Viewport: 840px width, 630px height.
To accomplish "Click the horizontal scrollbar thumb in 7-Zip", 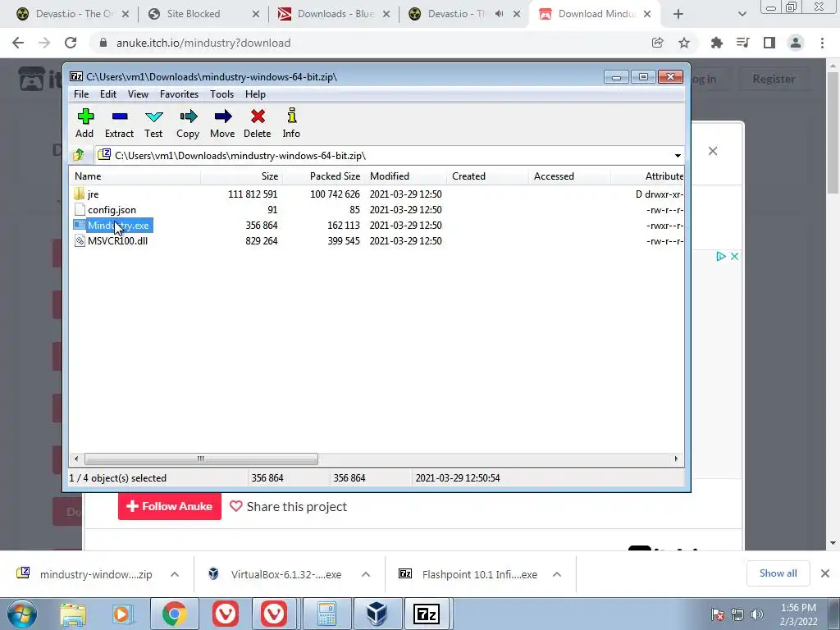I will (201, 459).
